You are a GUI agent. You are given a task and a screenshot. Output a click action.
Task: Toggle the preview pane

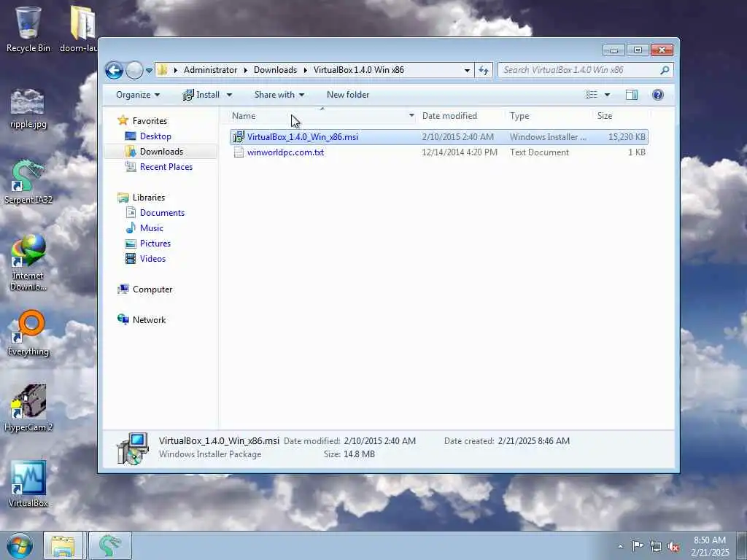632,95
